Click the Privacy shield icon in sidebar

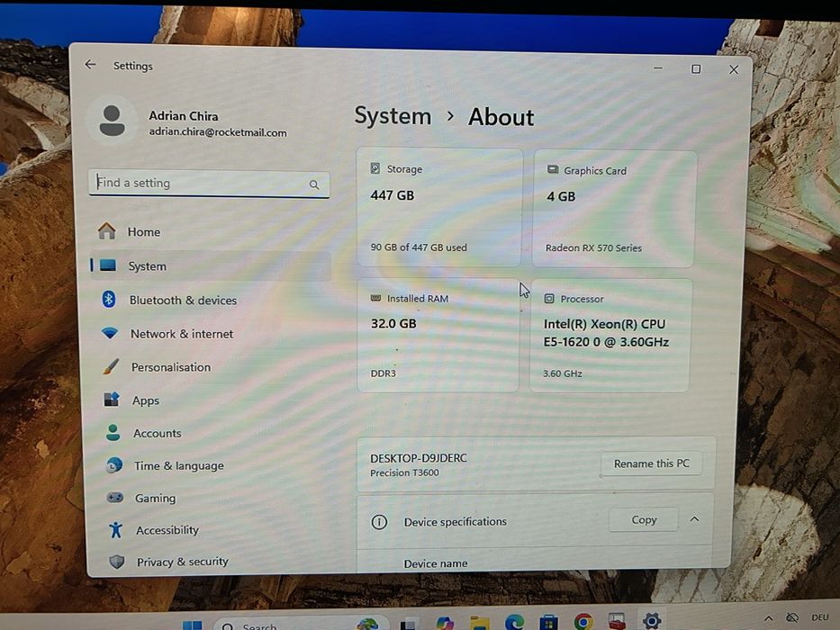tap(117, 561)
